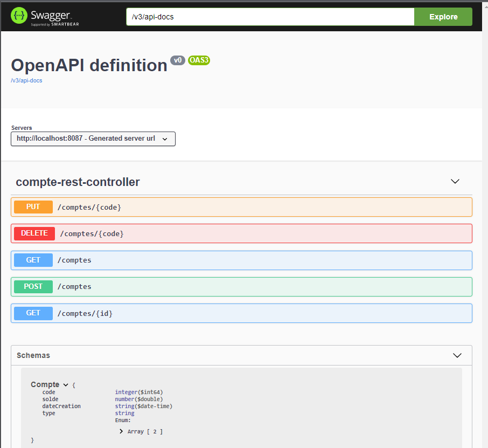Collapse the compte-rest-controller section chevron
The image size is (488, 448).
455,181
